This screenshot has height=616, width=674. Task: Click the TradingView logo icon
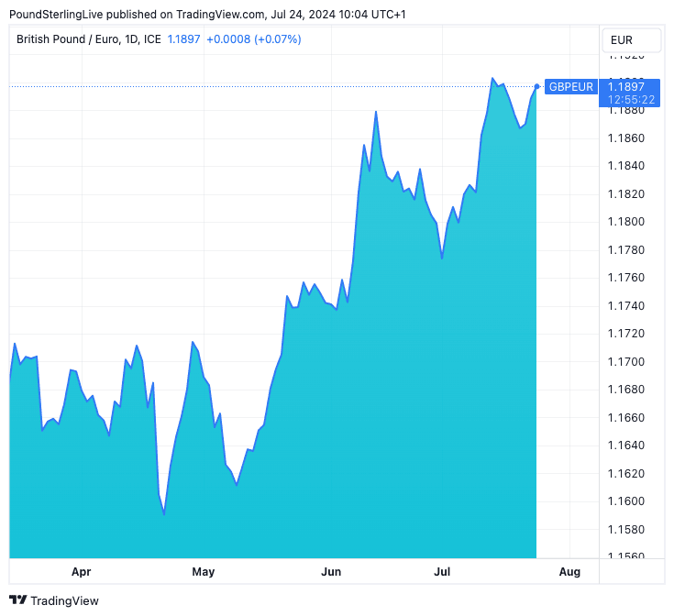(x=17, y=601)
